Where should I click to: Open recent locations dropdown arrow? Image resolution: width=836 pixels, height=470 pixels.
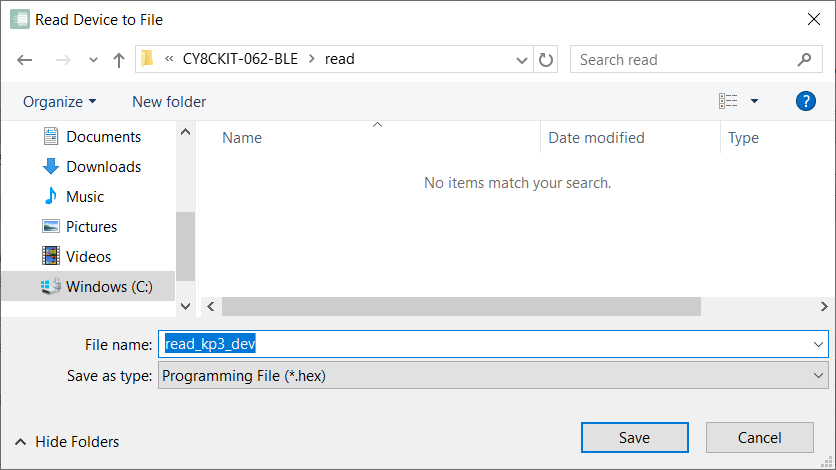(93, 60)
